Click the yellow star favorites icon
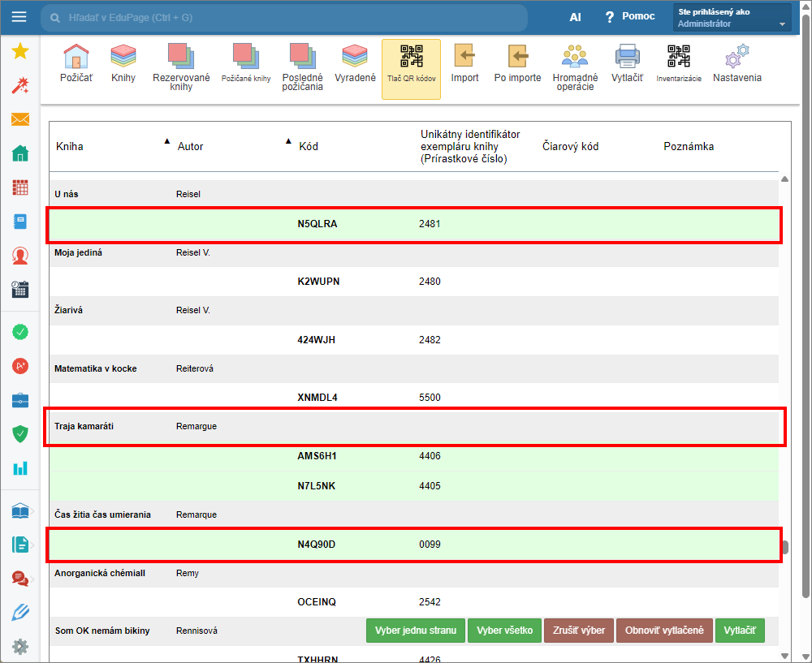Viewport: 812px width, 663px height. click(x=20, y=52)
